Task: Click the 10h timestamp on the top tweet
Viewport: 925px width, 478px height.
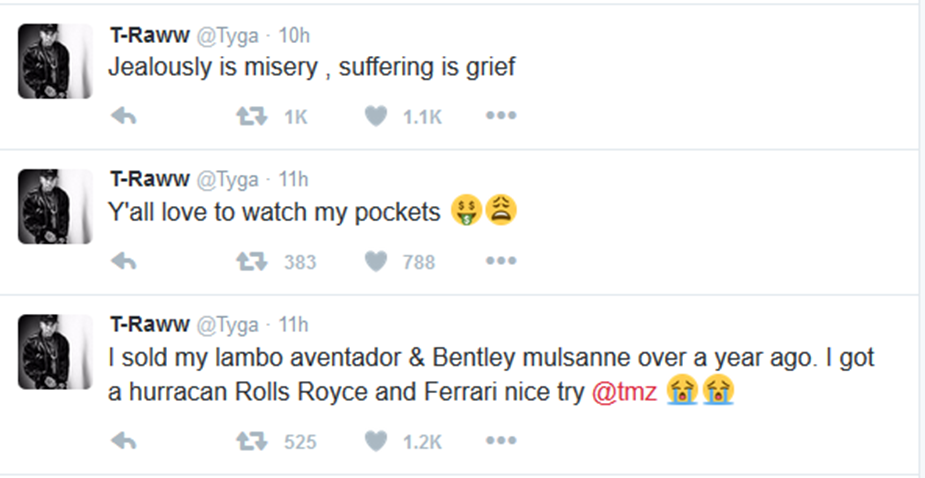Action: pos(293,36)
